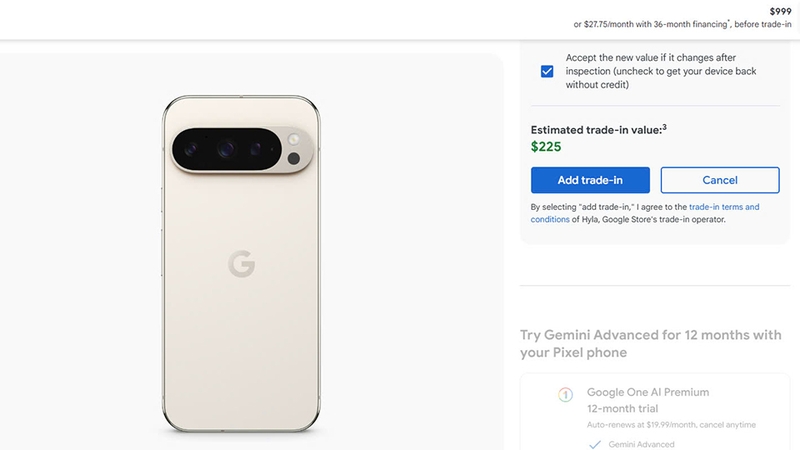
Task: Click the camera flash on the phone image
Action: coord(294,140)
